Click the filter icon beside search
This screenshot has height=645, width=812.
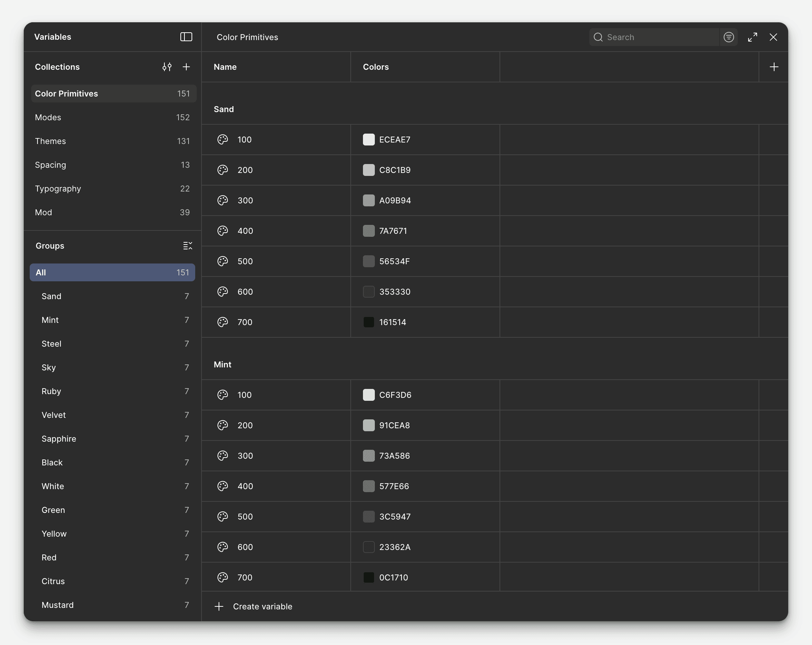tap(728, 37)
